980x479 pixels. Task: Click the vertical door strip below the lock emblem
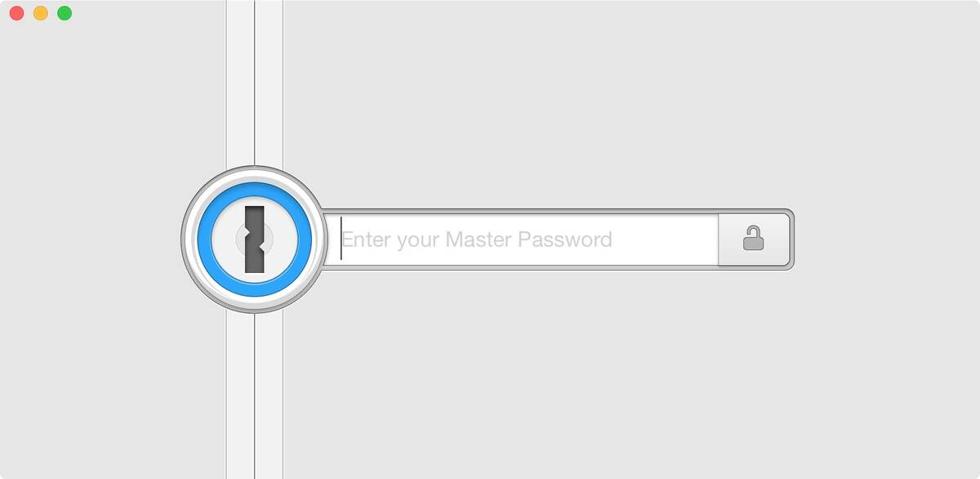(254, 396)
